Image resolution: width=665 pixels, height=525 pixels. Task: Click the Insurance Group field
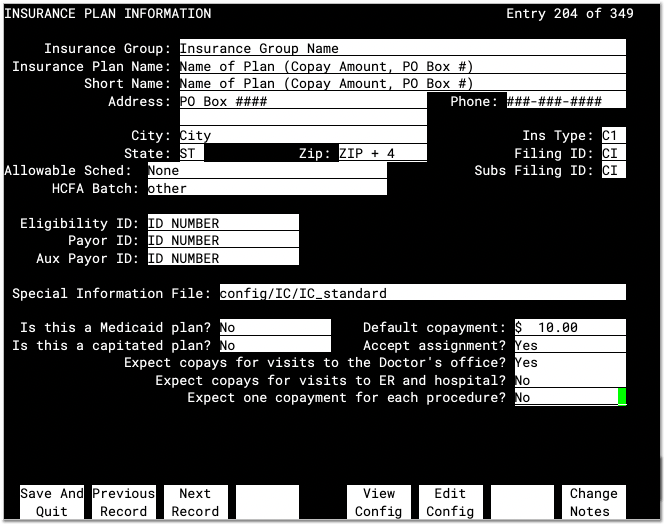click(x=402, y=47)
